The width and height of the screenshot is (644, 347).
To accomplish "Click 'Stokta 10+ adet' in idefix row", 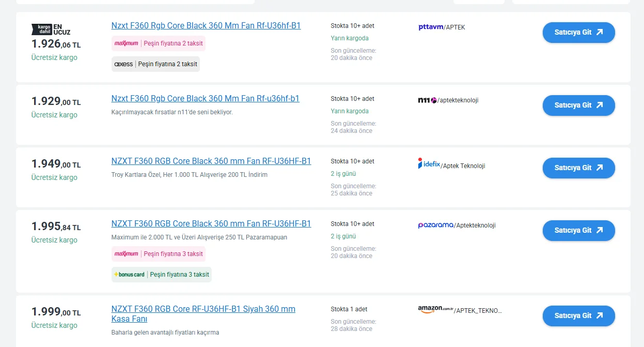I will [353, 161].
